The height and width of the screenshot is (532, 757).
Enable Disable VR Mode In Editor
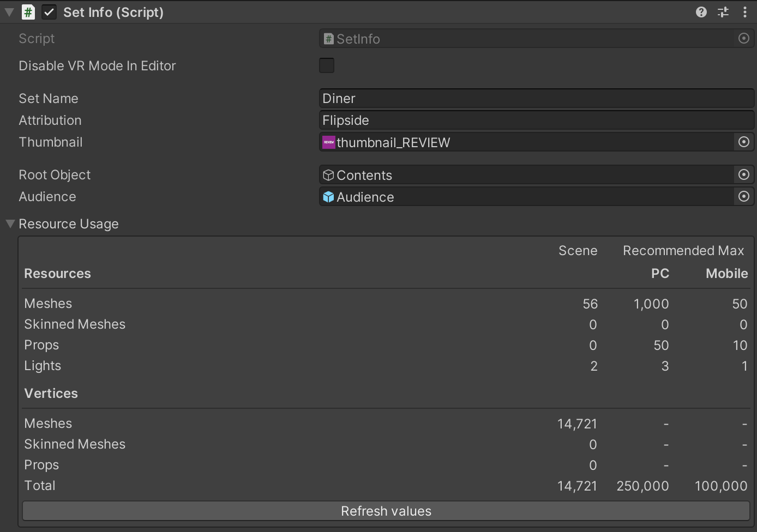pyautogui.click(x=326, y=65)
